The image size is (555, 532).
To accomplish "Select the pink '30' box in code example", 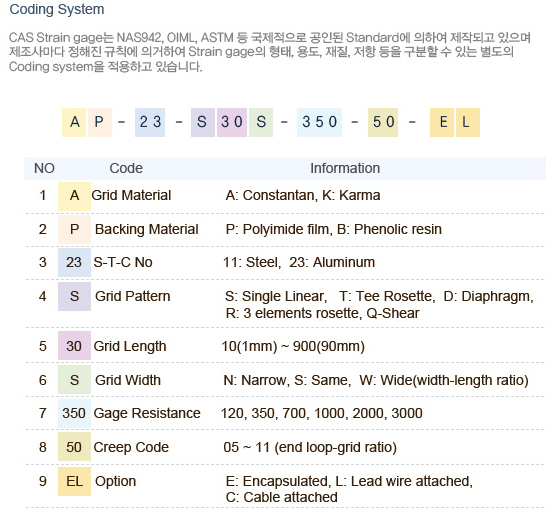I will point(232,122).
